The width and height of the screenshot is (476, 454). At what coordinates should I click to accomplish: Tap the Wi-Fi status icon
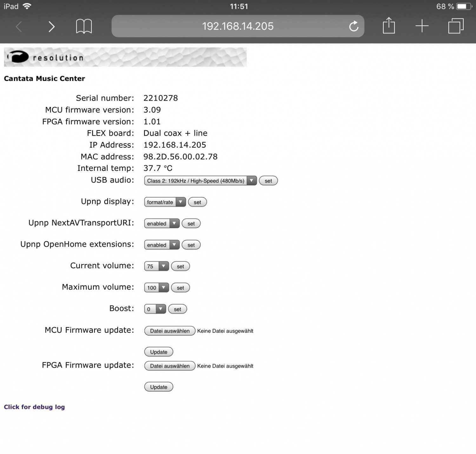[27, 6]
